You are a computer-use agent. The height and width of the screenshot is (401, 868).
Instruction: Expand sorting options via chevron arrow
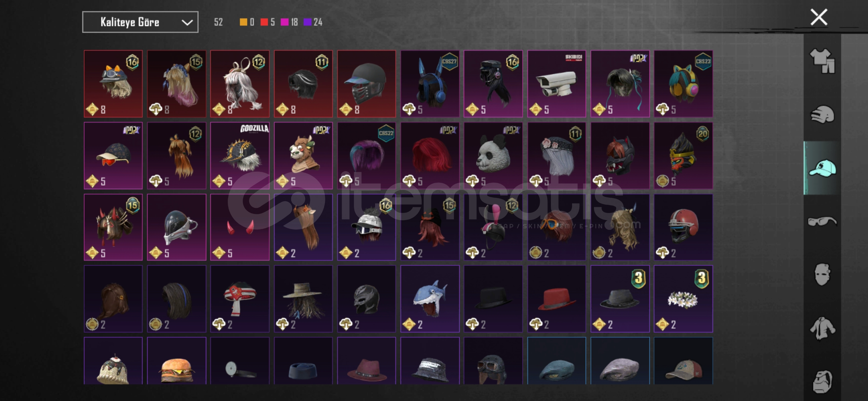pos(187,22)
